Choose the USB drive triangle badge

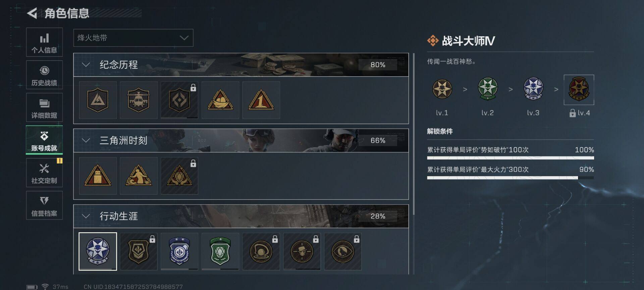point(98,176)
